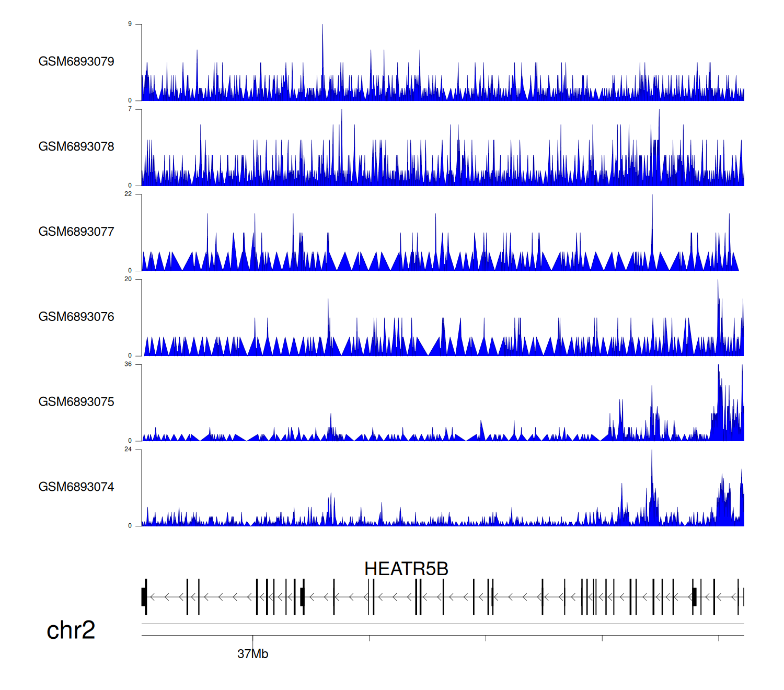Click the y-axis maximum value 24

point(128,450)
